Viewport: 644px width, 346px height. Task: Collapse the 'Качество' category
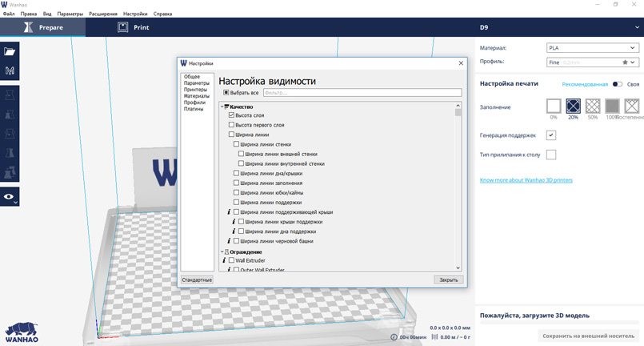pos(222,107)
